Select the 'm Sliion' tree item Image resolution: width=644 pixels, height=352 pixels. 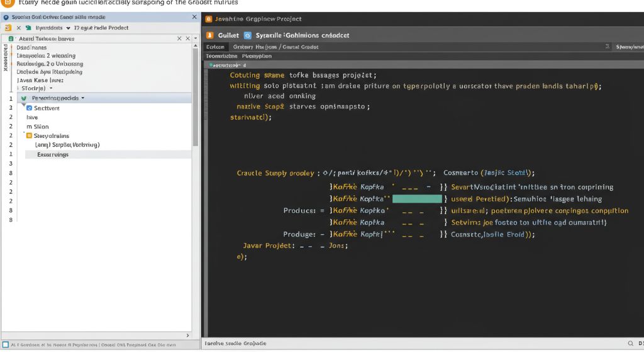[37, 127]
